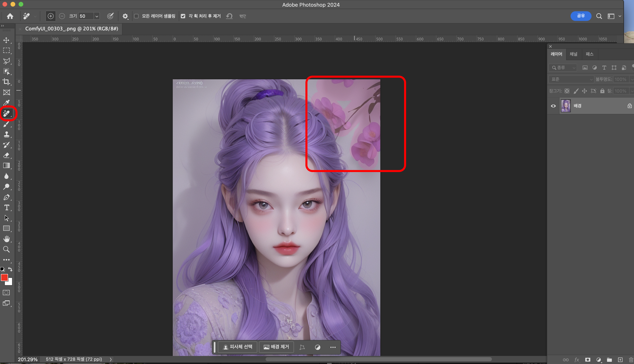Switch to the 채널 tab

coord(573,54)
